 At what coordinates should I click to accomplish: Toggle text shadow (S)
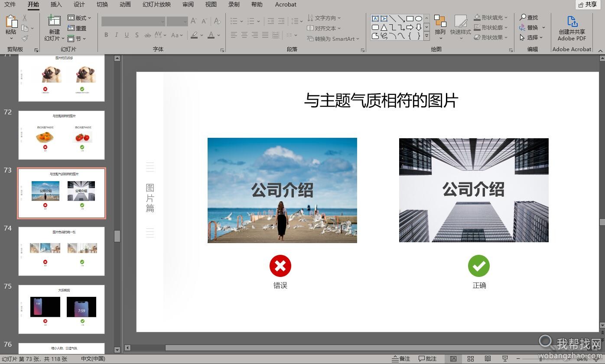point(137,35)
